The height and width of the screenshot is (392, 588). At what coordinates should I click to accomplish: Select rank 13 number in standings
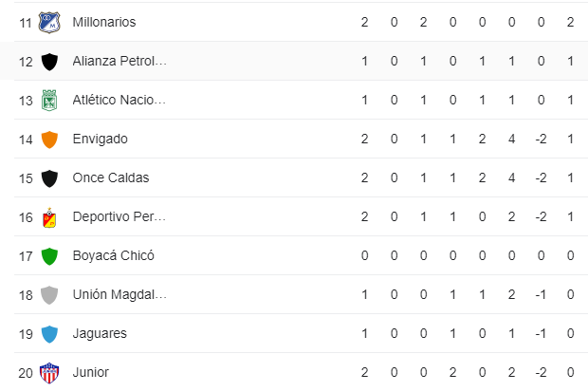pyautogui.click(x=26, y=101)
